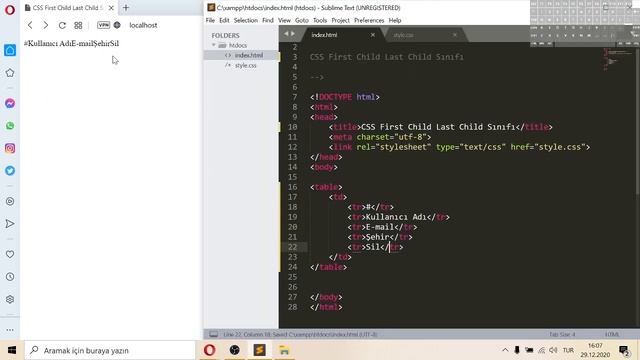Click the Kullanıcı Adı text on line 19

(396, 217)
